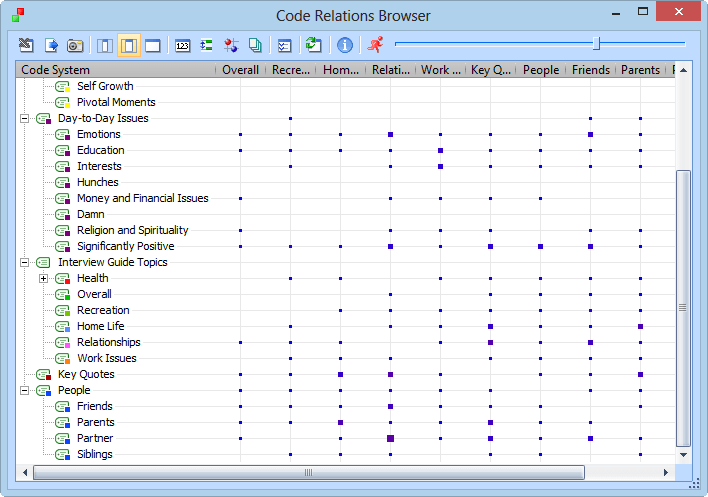This screenshot has width=708, height=497.
Task: Collapse the Day-to-Day Issues node
Action: [x=24, y=119]
